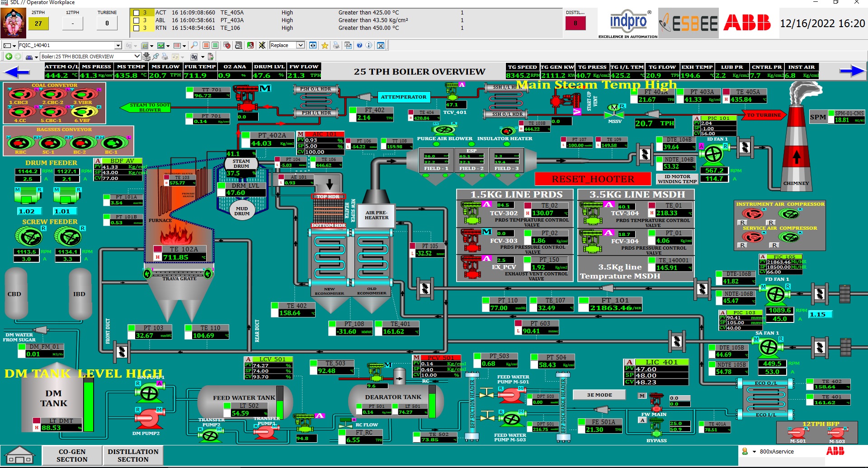868x468 pixels.
Task: Click the red alarm list icon
Action: [x=206, y=45]
